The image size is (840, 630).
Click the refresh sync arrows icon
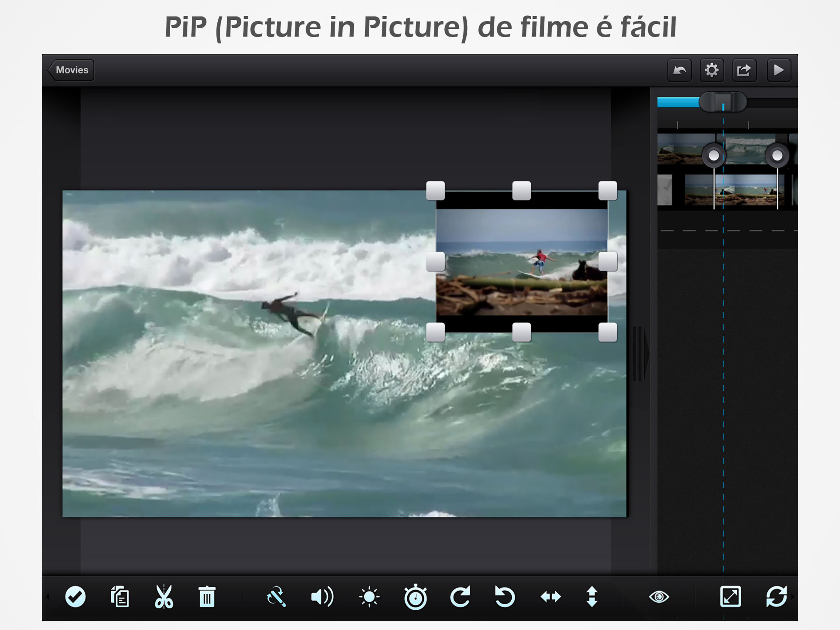pos(777,597)
